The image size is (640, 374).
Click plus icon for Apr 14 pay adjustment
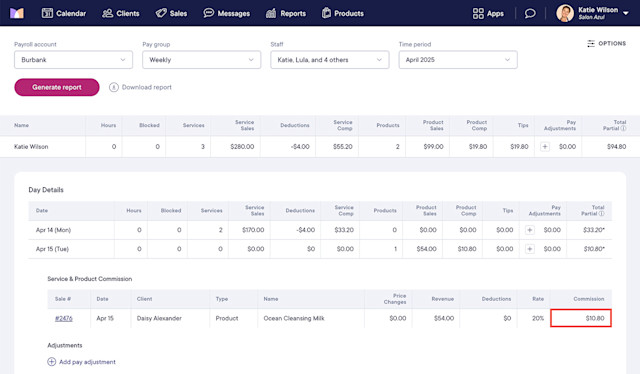pos(529,230)
